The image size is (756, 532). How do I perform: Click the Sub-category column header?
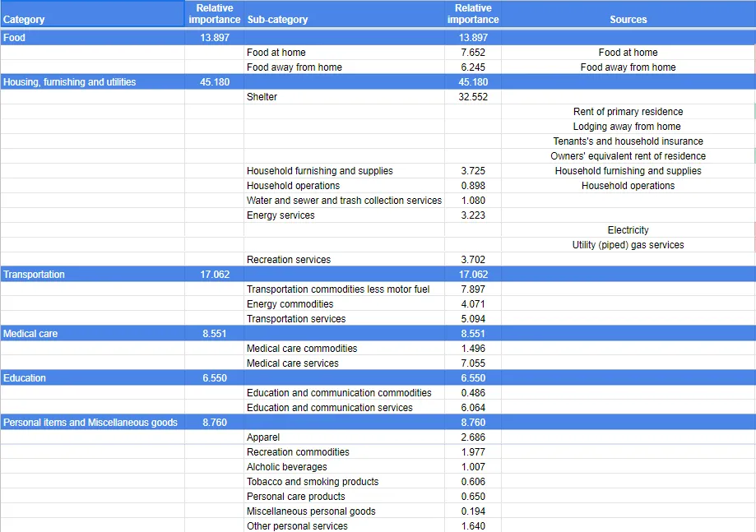click(344, 13)
